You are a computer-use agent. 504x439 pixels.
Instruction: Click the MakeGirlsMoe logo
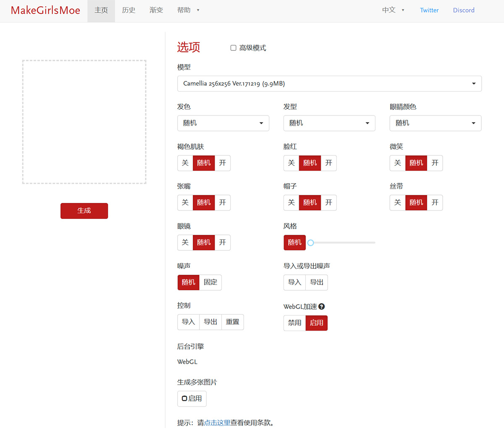(45, 11)
